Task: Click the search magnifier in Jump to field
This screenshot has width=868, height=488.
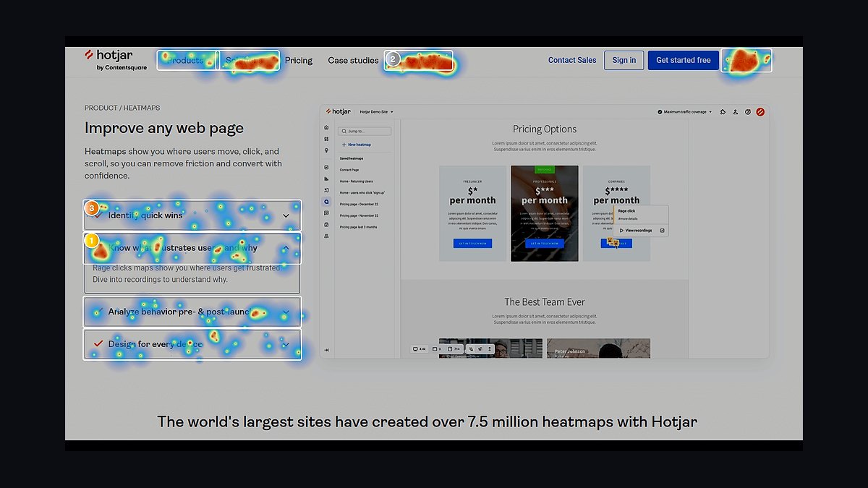Action: 343,132
